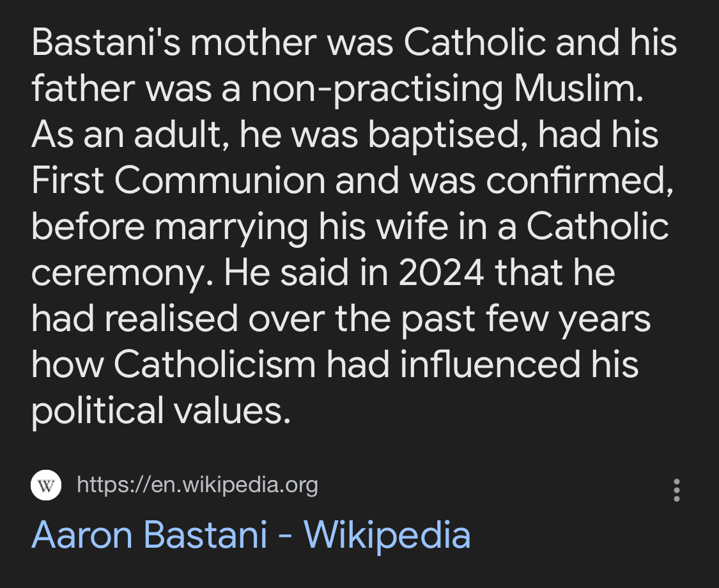Click the word "Catholicism" in the snippet
The width and height of the screenshot is (719, 588).
(x=215, y=364)
